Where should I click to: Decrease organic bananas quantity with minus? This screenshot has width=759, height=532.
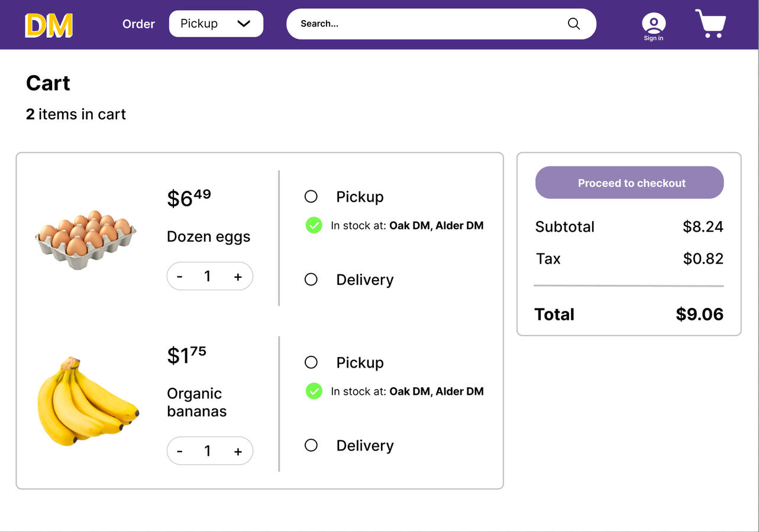point(180,452)
